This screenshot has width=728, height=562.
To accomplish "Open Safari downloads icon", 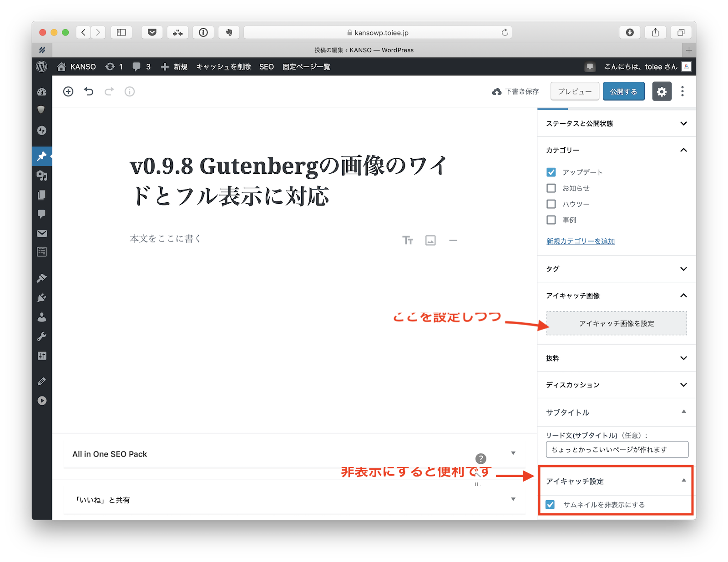I will coord(630,32).
